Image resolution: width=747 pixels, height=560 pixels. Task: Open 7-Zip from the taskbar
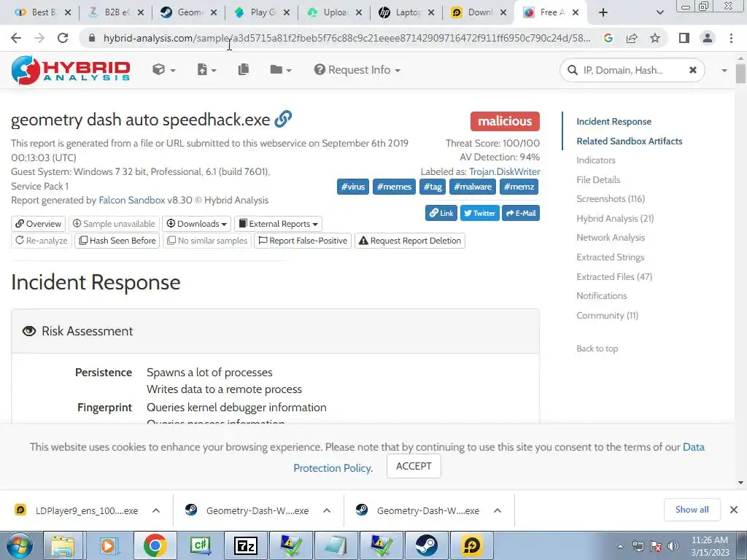pos(246,545)
